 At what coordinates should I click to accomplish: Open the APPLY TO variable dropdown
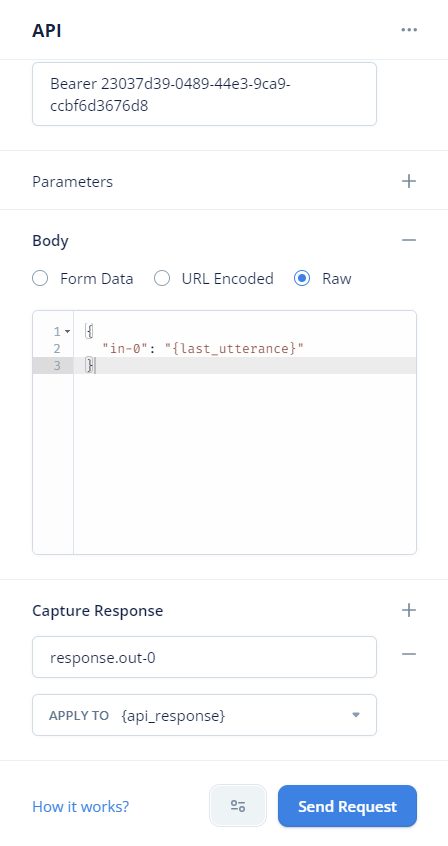click(205, 715)
